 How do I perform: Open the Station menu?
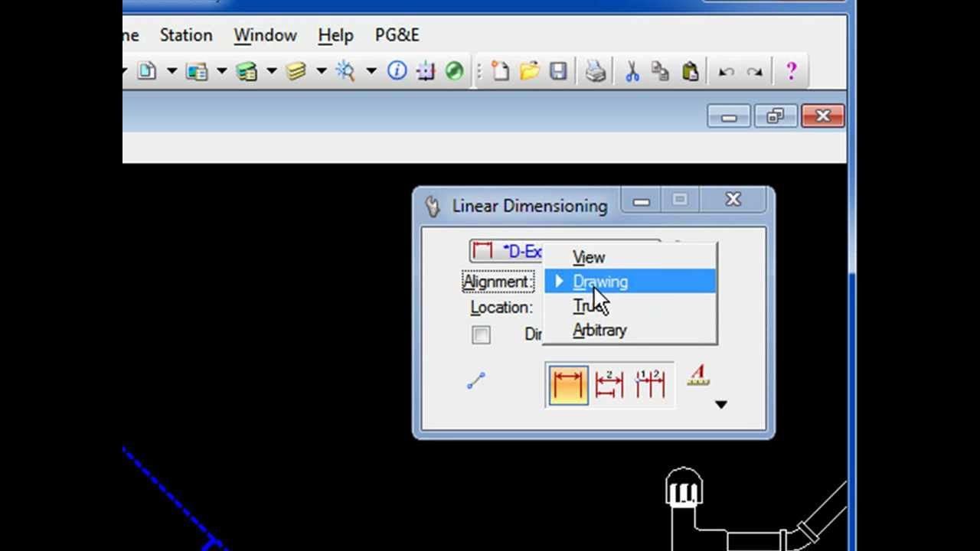(x=186, y=35)
